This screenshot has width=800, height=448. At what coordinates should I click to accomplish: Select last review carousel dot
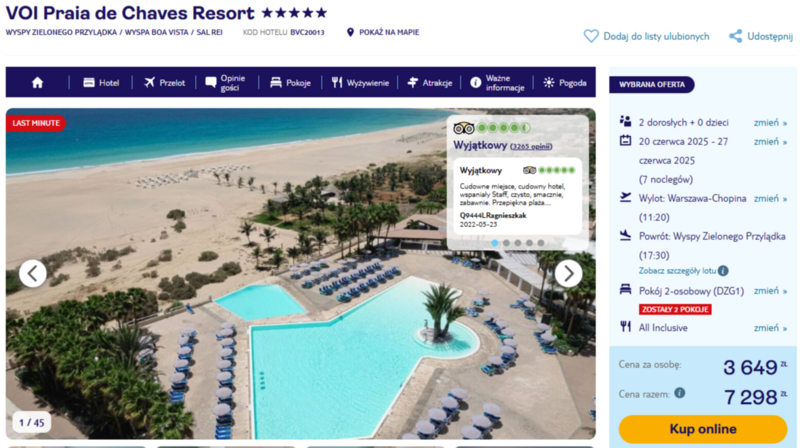pyautogui.click(x=541, y=243)
